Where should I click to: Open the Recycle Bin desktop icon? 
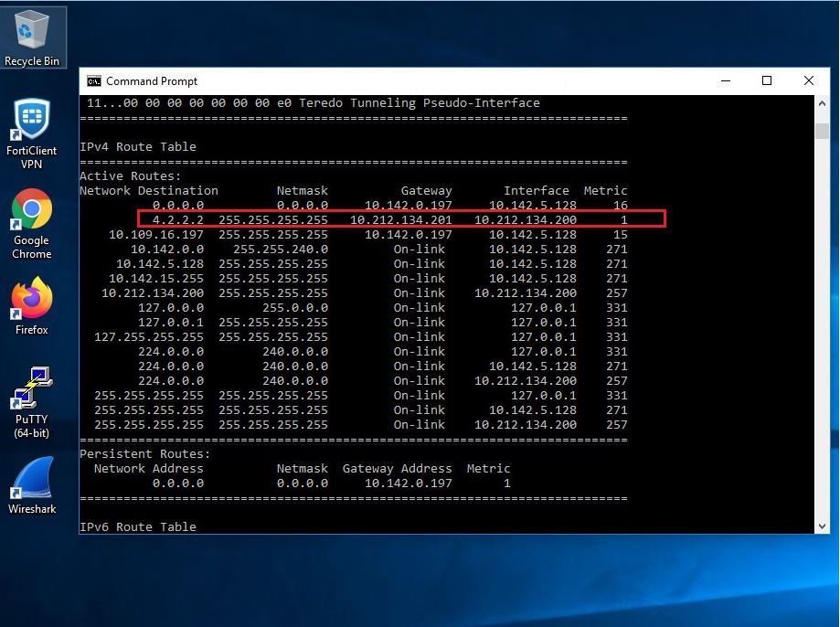[x=32, y=37]
